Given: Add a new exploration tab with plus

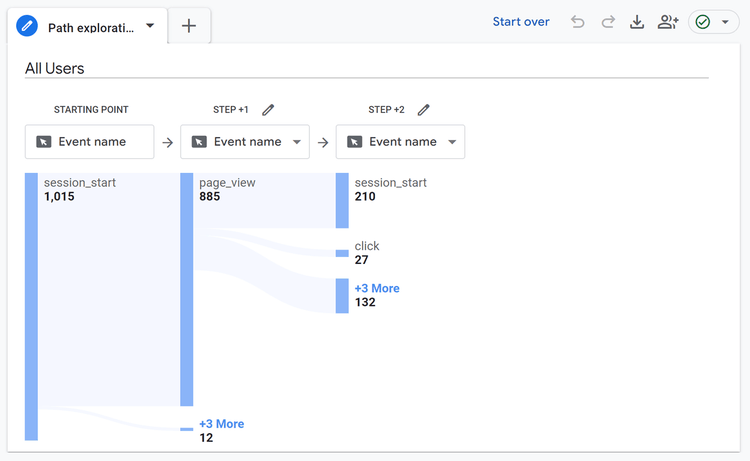Looking at the screenshot, I should click(x=189, y=26).
